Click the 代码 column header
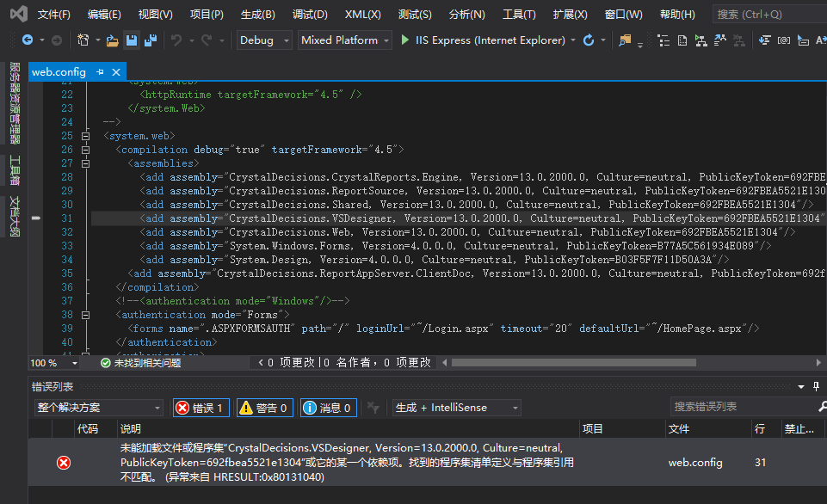Image resolution: width=827 pixels, height=504 pixels. (x=88, y=428)
